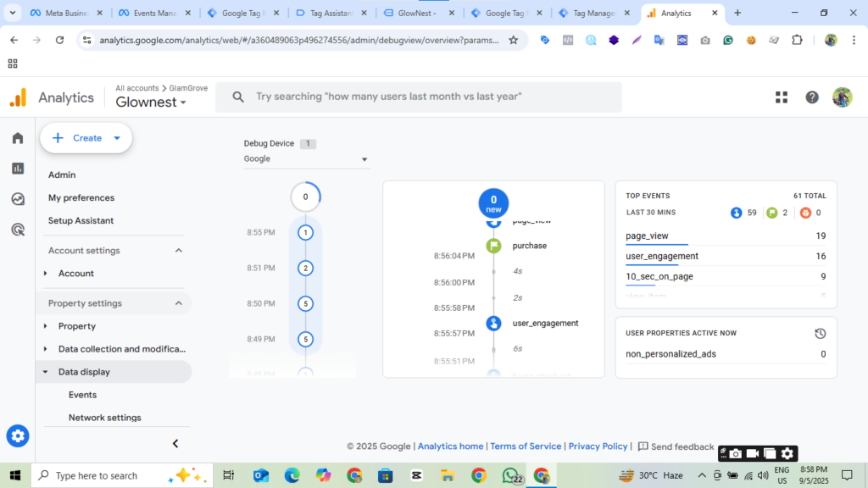868x488 pixels.
Task: Open Events under Data display
Action: tap(82, 395)
